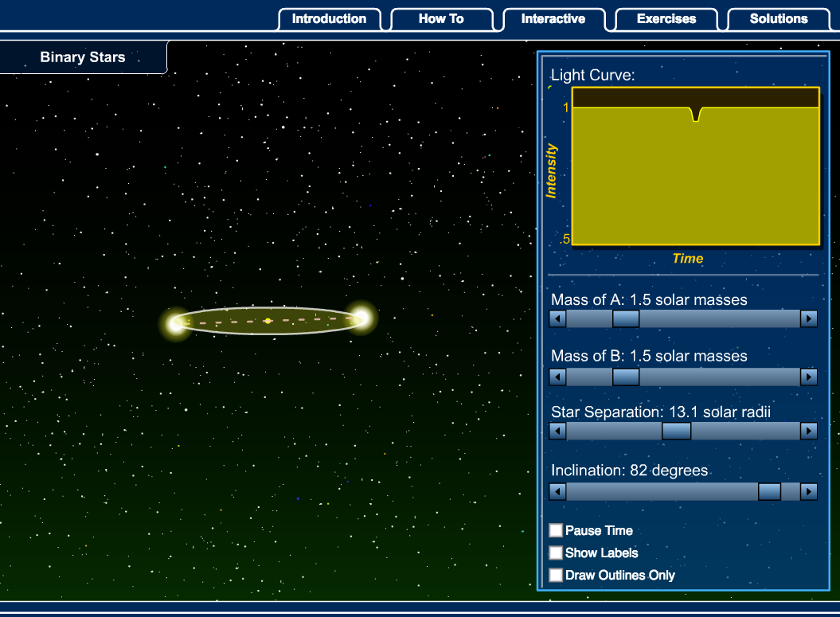Click the left arrow on Star Separation slider
This screenshot has height=617, width=840.
click(x=557, y=431)
